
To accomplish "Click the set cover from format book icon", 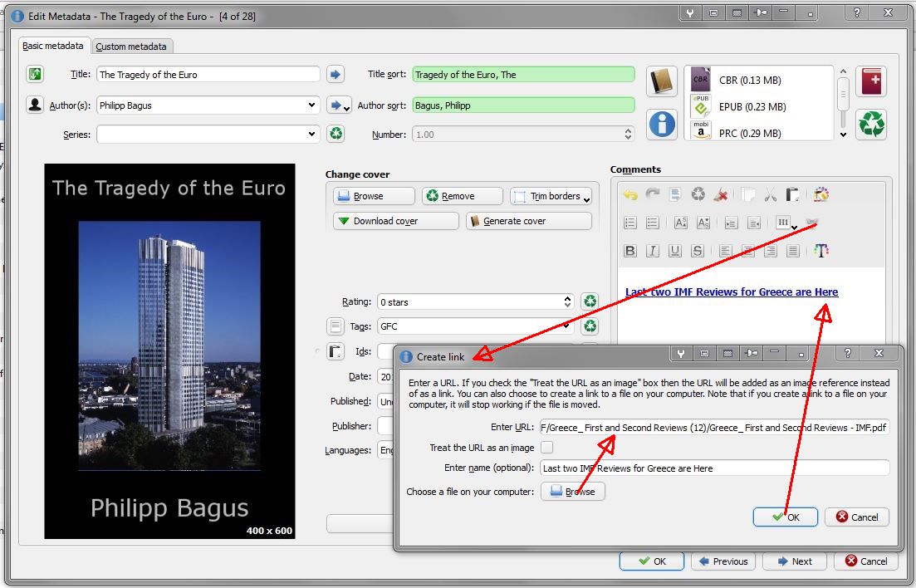I will click(x=662, y=81).
